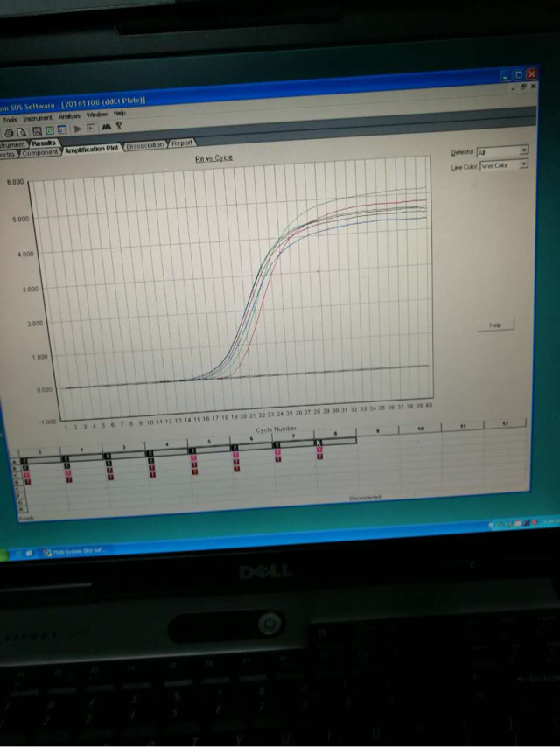The width and height of the screenshot is (560, 747).
Task: Switch to the Instrument tab
Action: click(12, 145)
